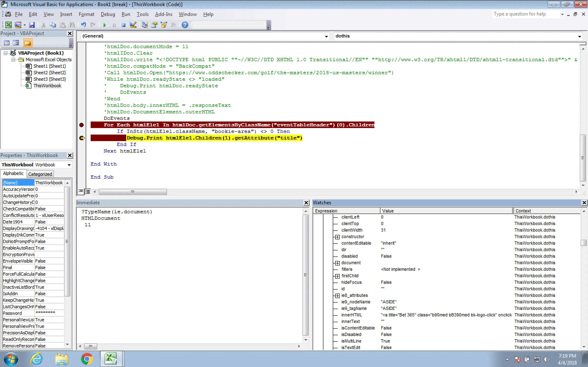Toggle Design Mode icon in toolbar
The width and height of the screenshot is (588, 367).
(133, 25)
